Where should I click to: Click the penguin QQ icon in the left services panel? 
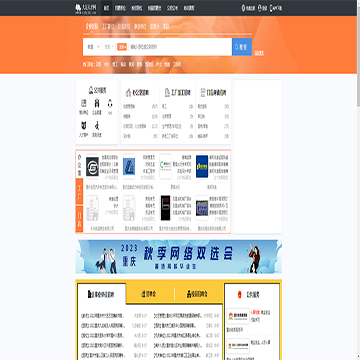[110, 104]
